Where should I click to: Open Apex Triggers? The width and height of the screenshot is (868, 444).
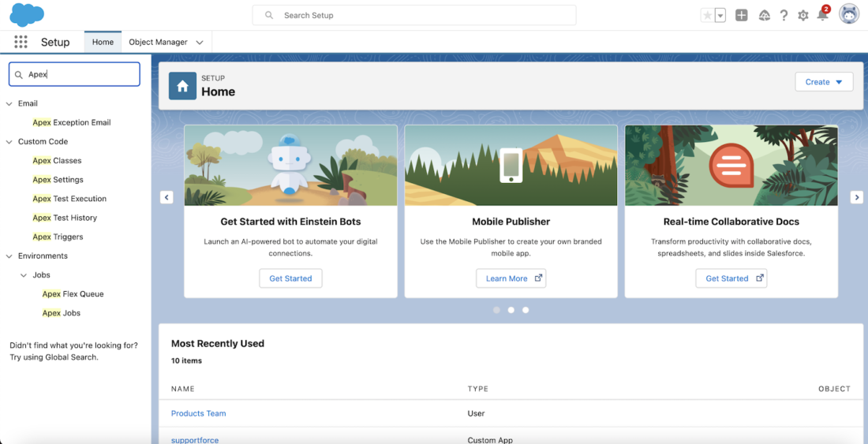point(58,237)
